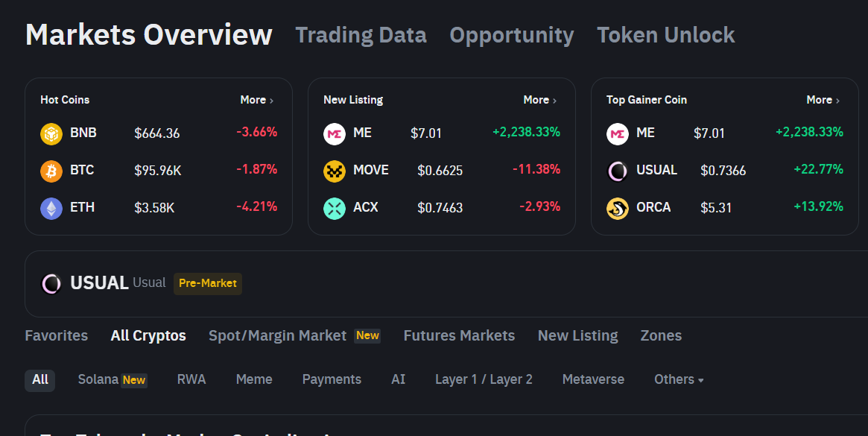Select the All category filter
Screen dimensions: 868x436
point(39,380)
